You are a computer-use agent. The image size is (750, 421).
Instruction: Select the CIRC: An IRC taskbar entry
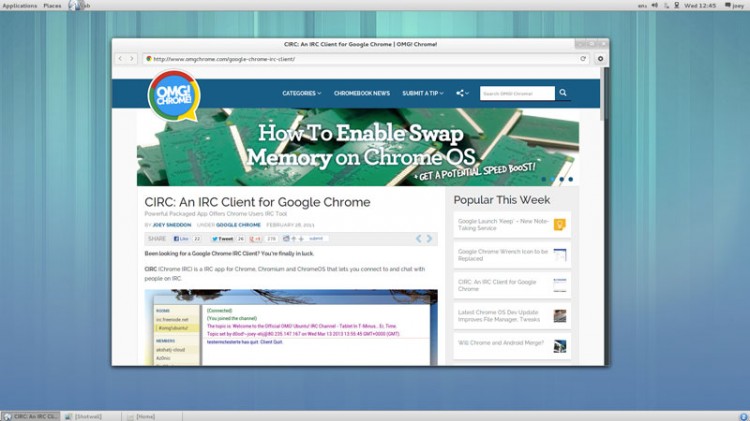(30, 417)
